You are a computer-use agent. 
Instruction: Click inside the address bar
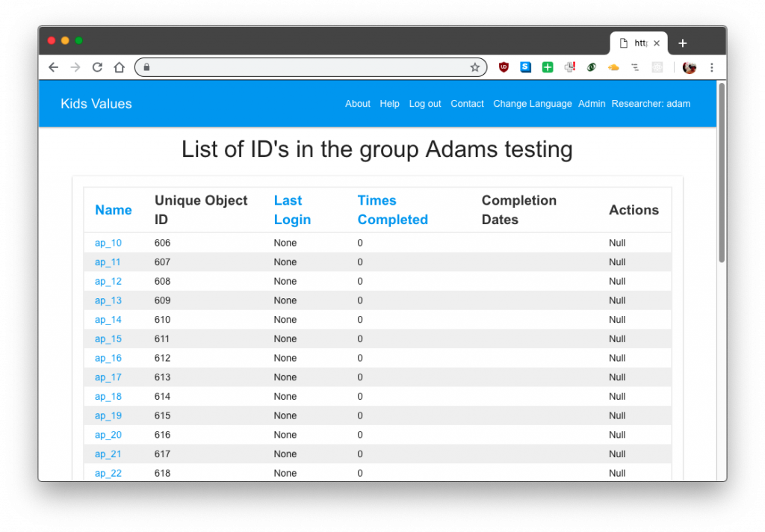click(310, 67)
